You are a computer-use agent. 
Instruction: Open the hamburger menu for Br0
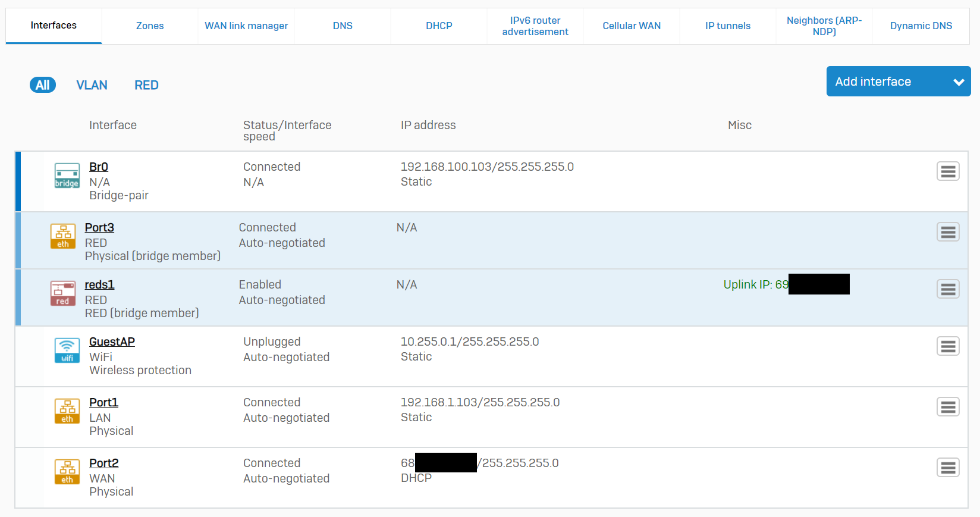[x=948, y=171]
